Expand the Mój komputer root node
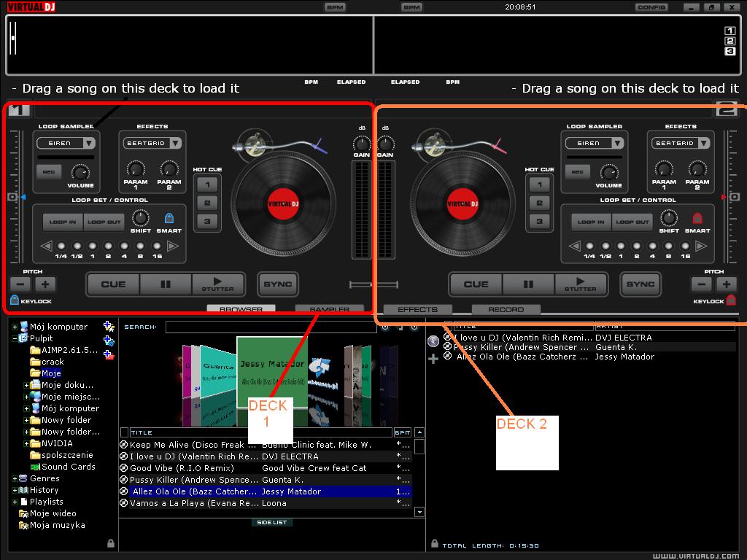The width and height of the screenshot is (747, 560). tap(15, 327)
